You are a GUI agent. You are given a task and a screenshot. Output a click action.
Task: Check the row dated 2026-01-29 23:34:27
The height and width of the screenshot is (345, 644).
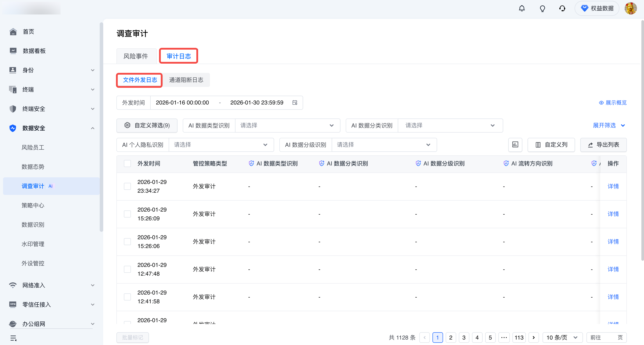[x=127, y=186]
